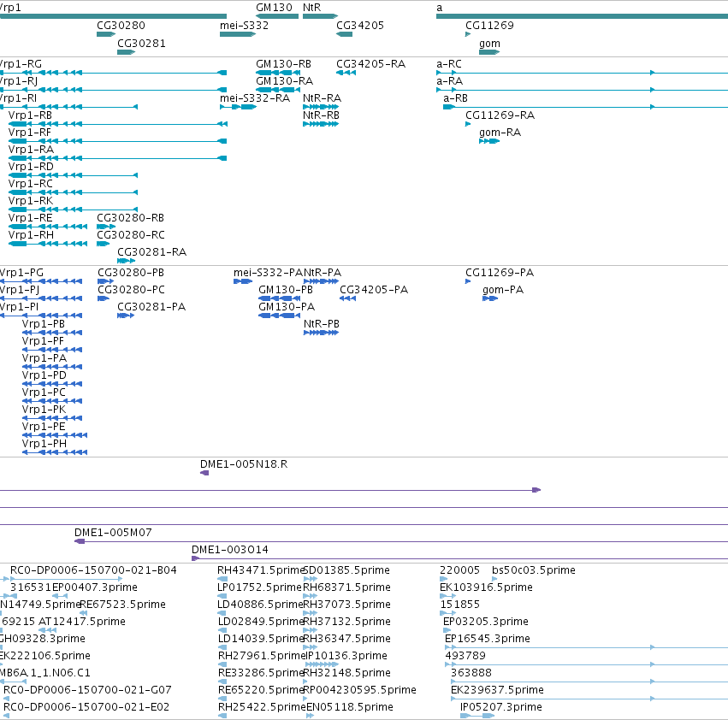Select the GM130-RB transcript label
Viewport: 728px width, 720px height.
(284, 64)
